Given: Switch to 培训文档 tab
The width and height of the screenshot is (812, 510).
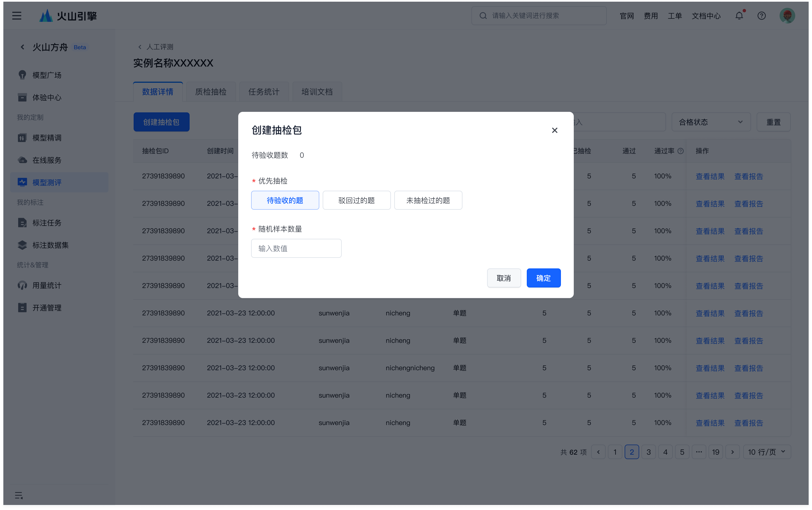Looking at the screenshot, I should [317, 92].
